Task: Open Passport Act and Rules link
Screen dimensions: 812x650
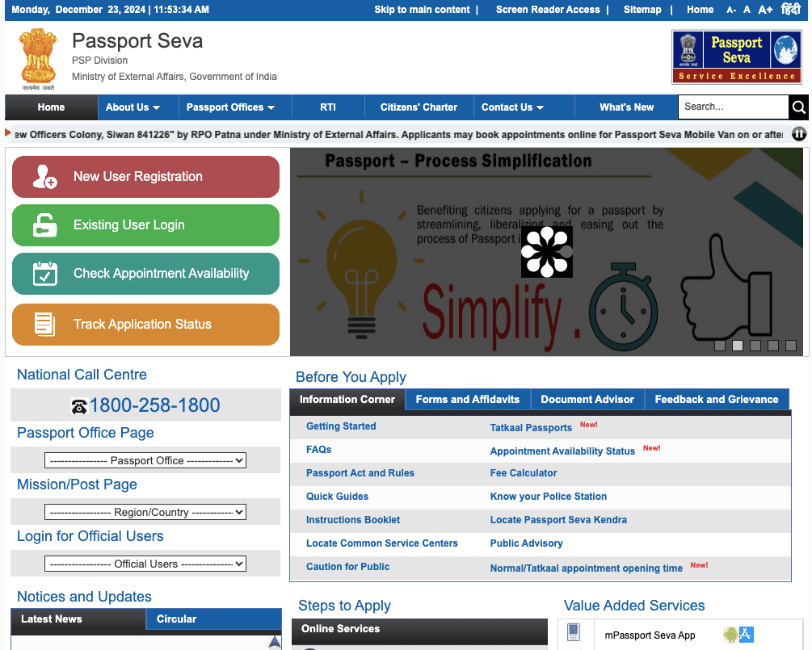Action: [x=360, y=473]
